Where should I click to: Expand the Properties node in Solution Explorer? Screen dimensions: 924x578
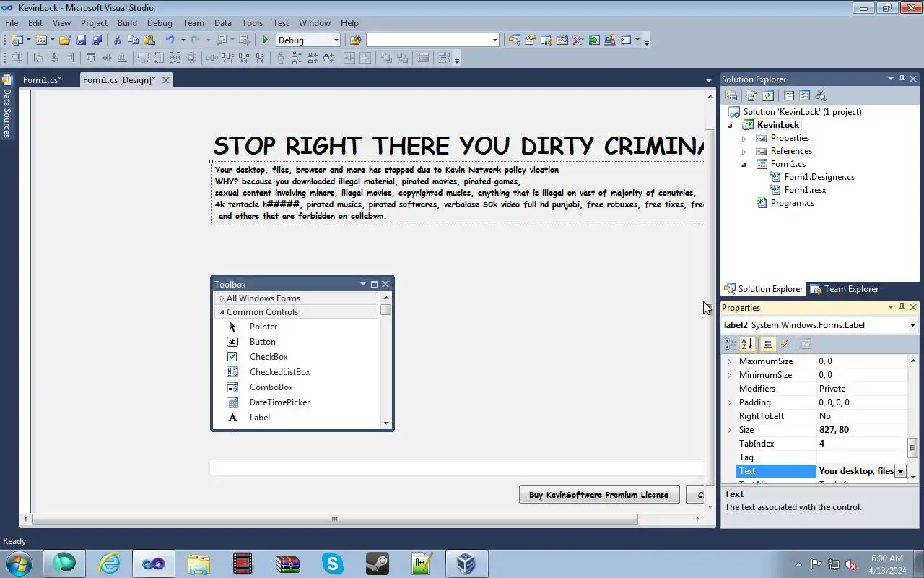(744, 138)
